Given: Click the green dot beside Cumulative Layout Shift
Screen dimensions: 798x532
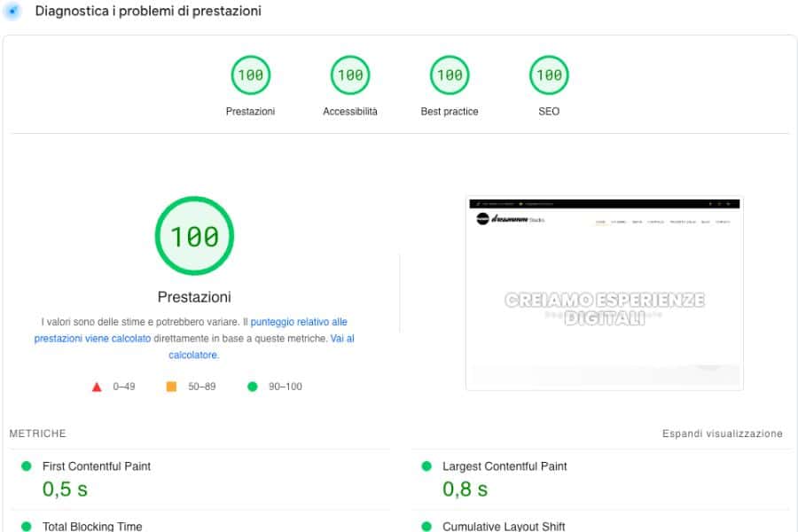Looking at the screenshot, I should pyautogui.click(x=428, y=526).
